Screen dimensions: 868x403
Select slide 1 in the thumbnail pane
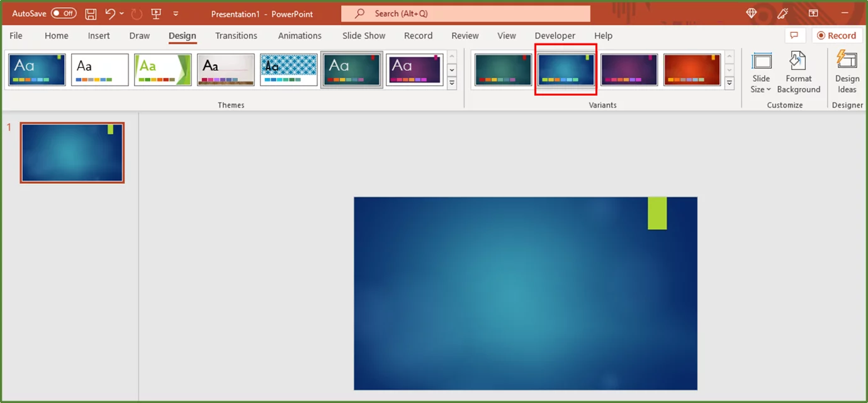tap(72, 152)
